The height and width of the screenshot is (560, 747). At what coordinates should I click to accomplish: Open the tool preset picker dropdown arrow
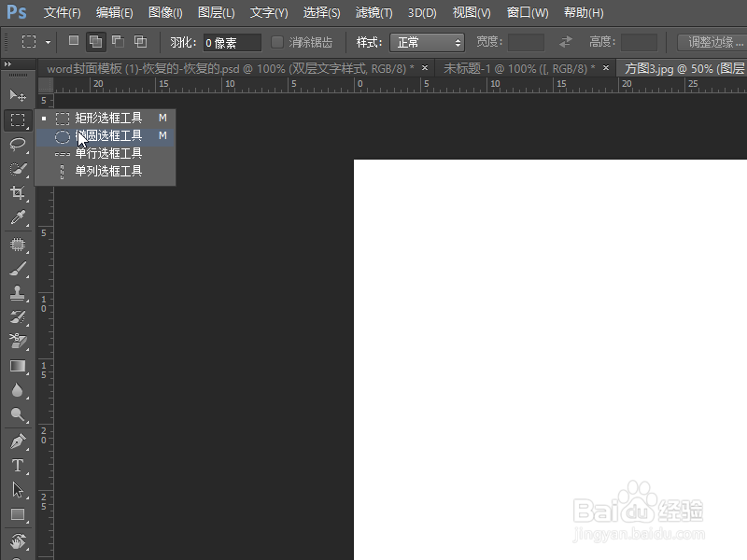[x=49, y=42]
